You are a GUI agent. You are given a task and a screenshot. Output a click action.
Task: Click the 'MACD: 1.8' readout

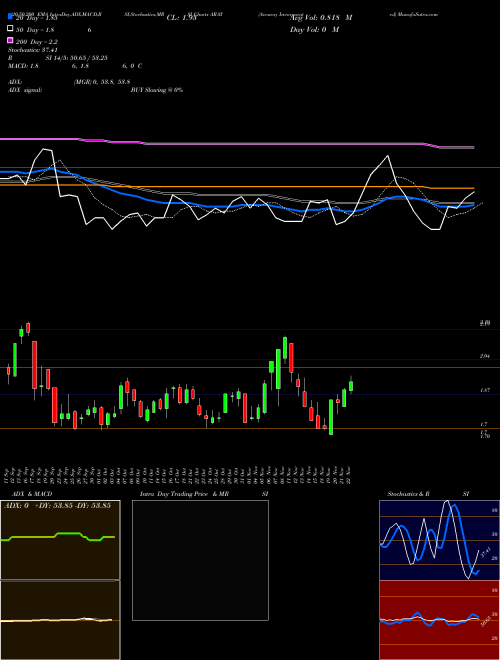(24, 66)
